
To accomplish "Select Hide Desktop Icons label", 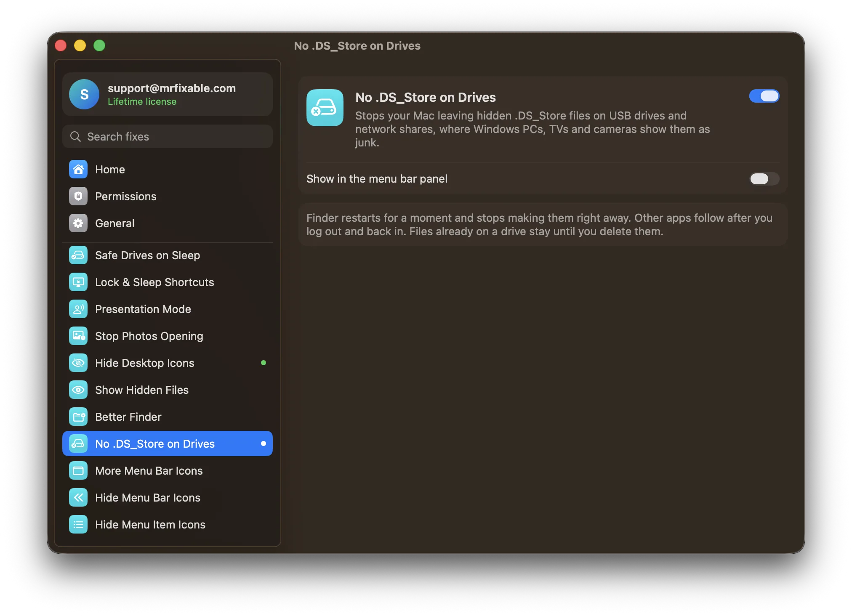I will 144,363.
